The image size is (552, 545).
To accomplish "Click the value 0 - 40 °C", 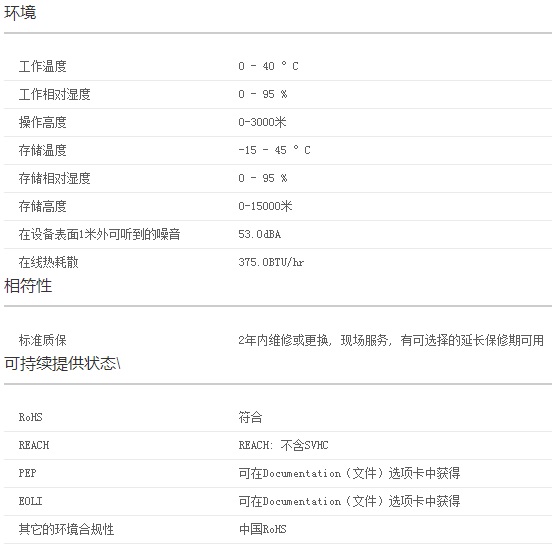I will 268,66.
